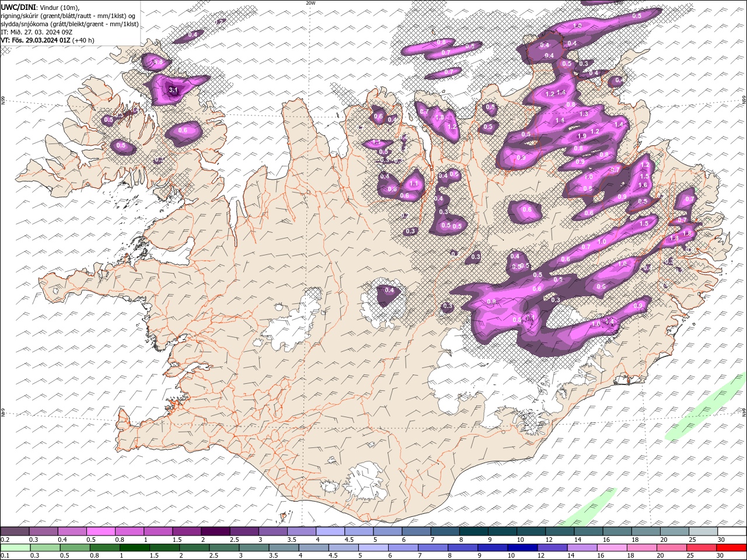This screenshot has width=747, height=560.
Task: Pick the dark green 1 swatch in green legend row
Action: point(134,547)
